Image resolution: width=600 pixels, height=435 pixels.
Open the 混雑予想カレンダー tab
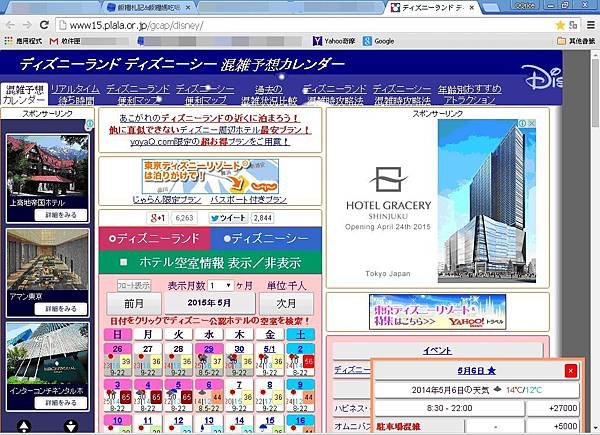tap(24, 94)
